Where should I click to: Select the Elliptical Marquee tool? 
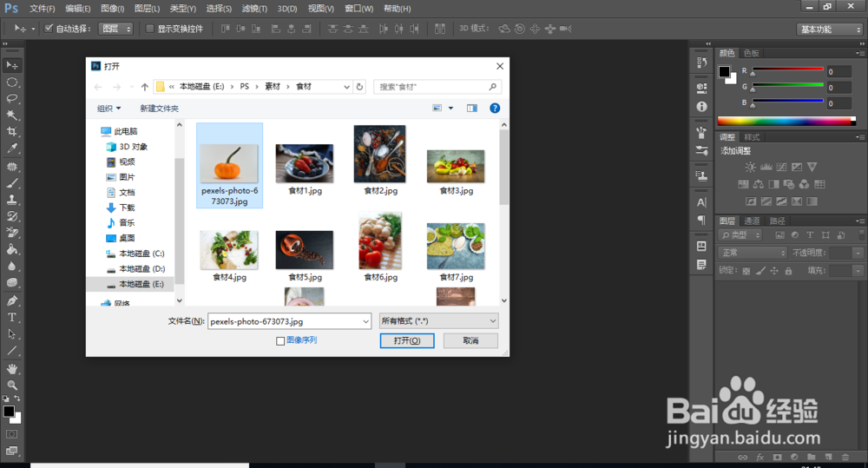[11, 82]
